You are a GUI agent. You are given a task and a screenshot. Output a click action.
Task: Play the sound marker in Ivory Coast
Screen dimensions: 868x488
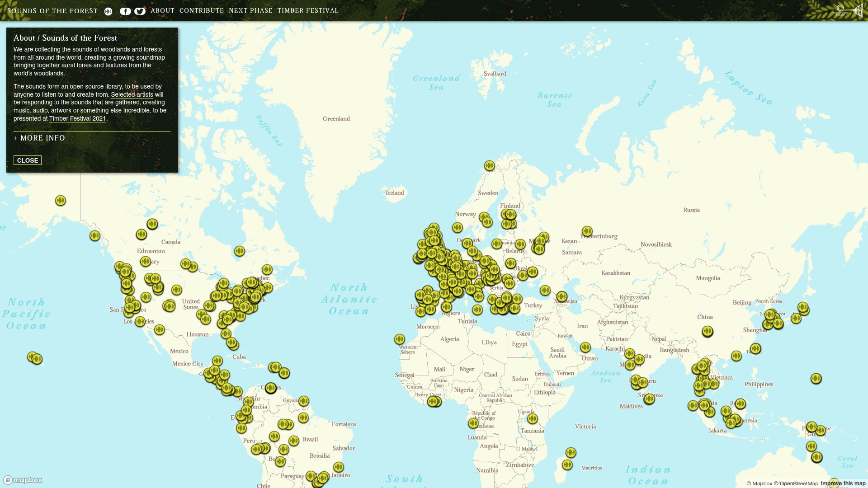pos(433,401)
